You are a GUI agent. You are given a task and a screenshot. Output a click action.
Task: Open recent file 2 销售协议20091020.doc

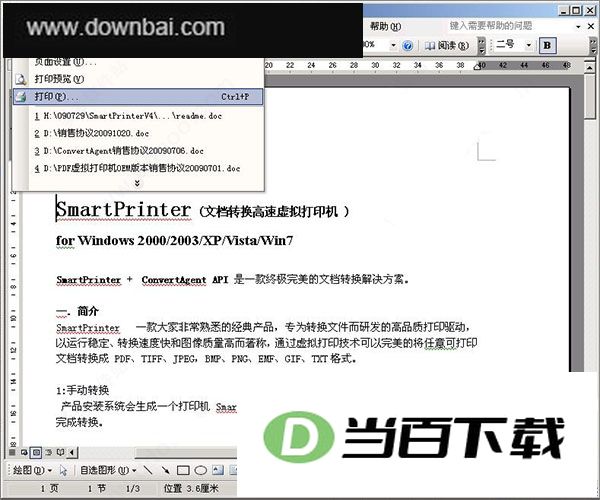[x=139, y=133]
